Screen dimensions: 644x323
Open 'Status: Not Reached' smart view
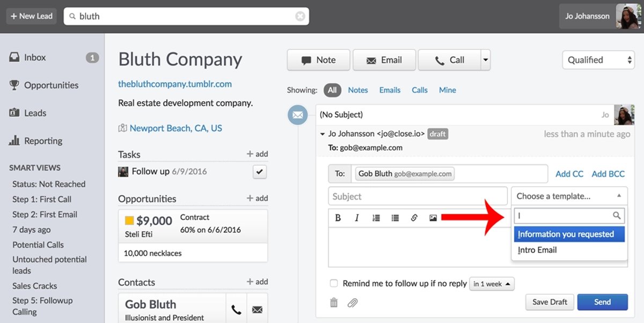click(x=49, y=184)
